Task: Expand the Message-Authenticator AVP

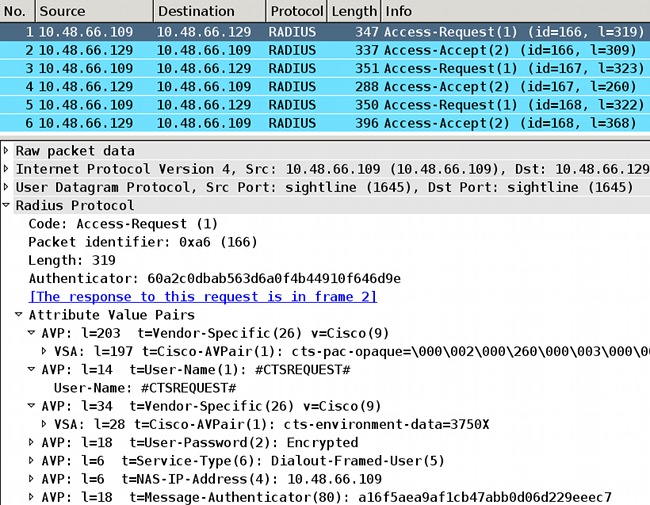Action: (32, 496)
